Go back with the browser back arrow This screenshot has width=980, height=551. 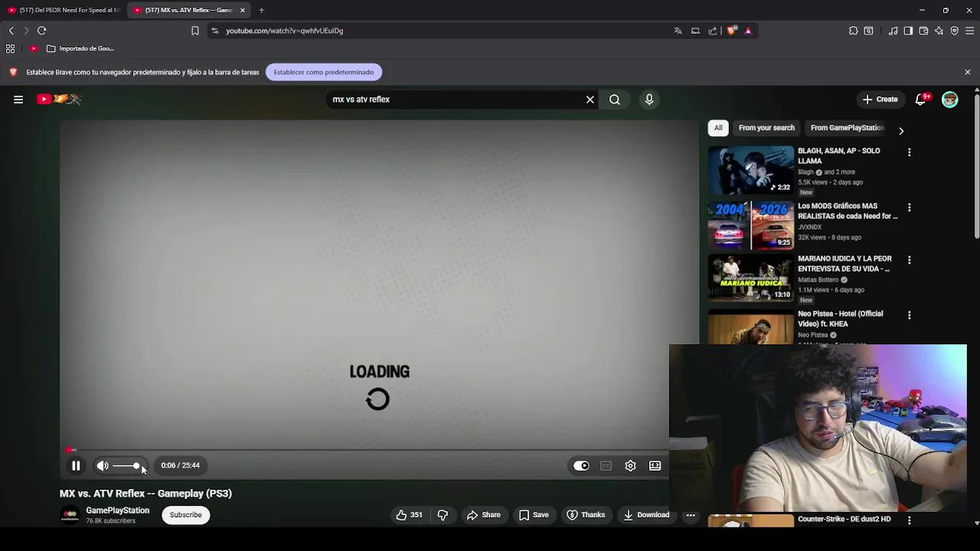pyautogui.click(x=11, y=31)
